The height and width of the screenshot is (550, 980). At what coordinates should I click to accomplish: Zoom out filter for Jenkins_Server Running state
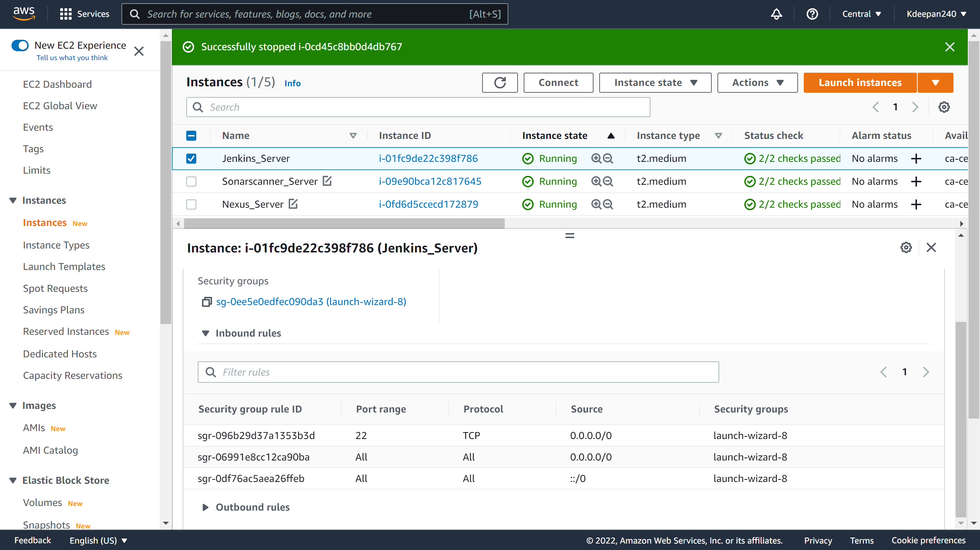[x=608, y=158]
